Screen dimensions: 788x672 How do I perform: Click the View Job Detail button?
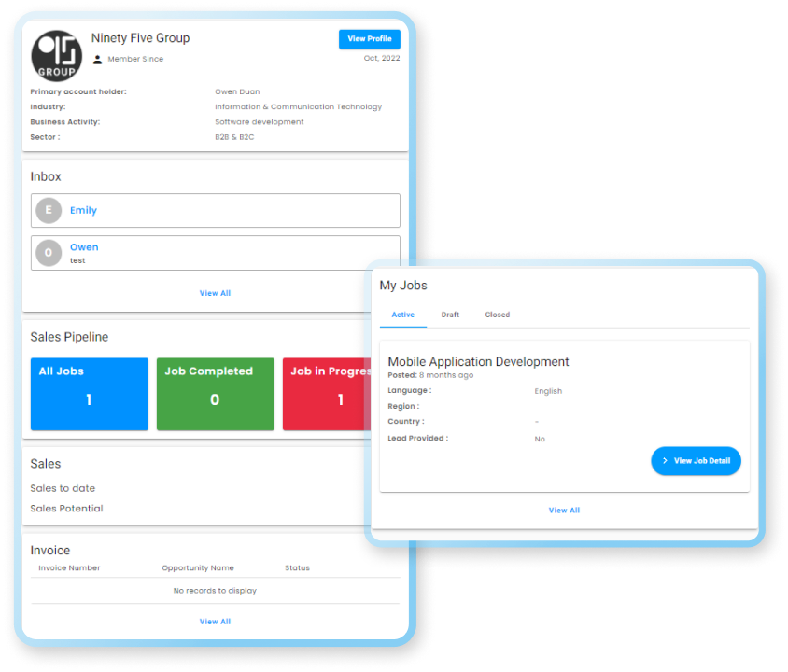(x=696, y=461)
